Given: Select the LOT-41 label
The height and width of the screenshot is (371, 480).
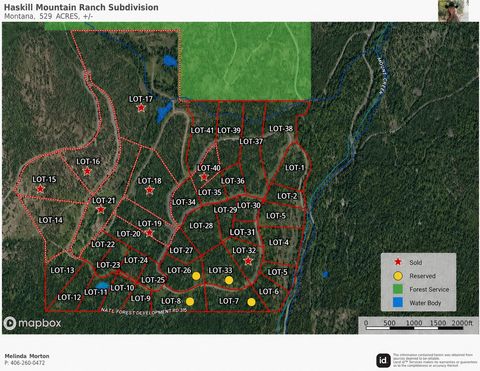Looking at the screenshot, I should coord(202,130).
